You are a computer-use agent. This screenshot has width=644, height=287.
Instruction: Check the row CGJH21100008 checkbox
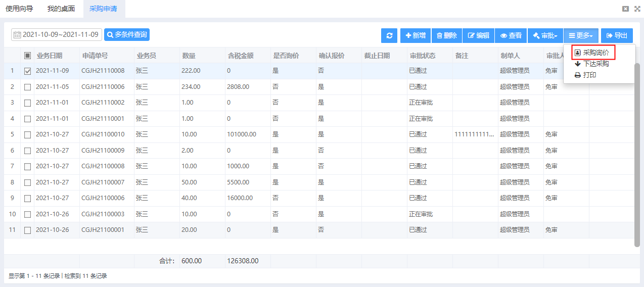pos(28,167)
